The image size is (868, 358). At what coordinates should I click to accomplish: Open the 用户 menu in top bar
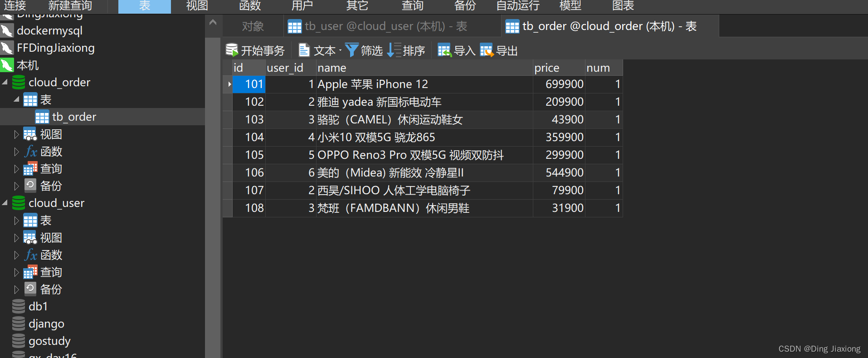[x=302, y=6]
